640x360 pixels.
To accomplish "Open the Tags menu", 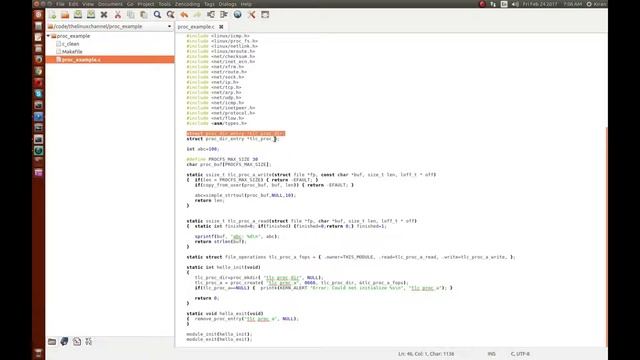I will point(209,4).
